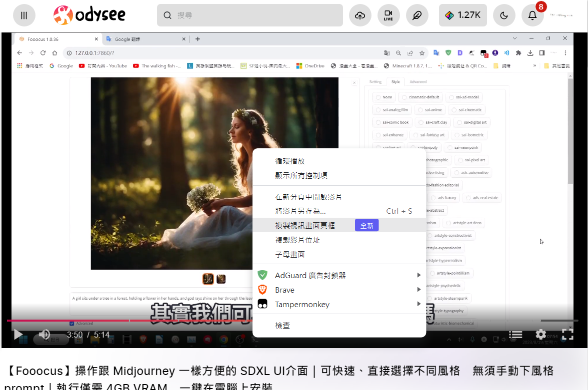
Task: Choose 複製視訊畫面頁框 menu entry
Action: (339, 226)
